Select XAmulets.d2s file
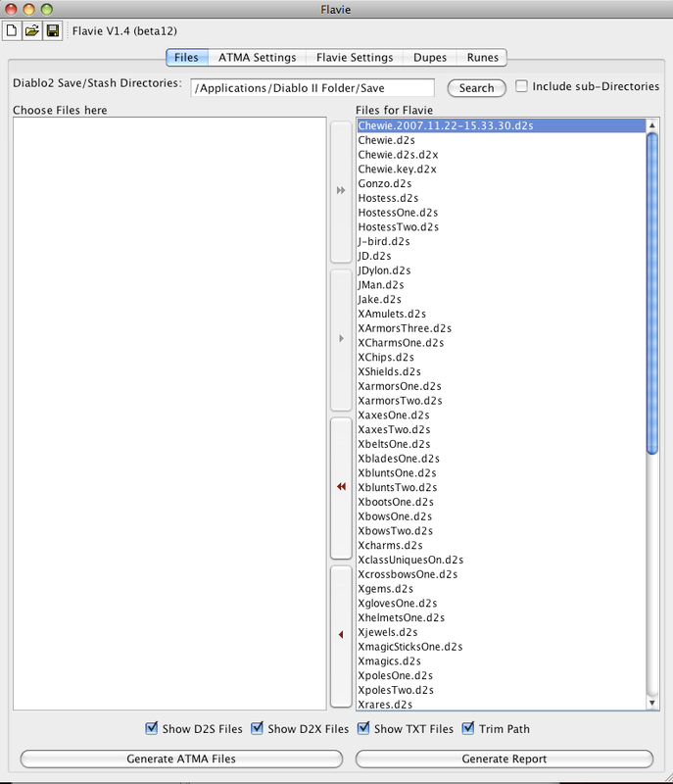 [x=502, y=315]
